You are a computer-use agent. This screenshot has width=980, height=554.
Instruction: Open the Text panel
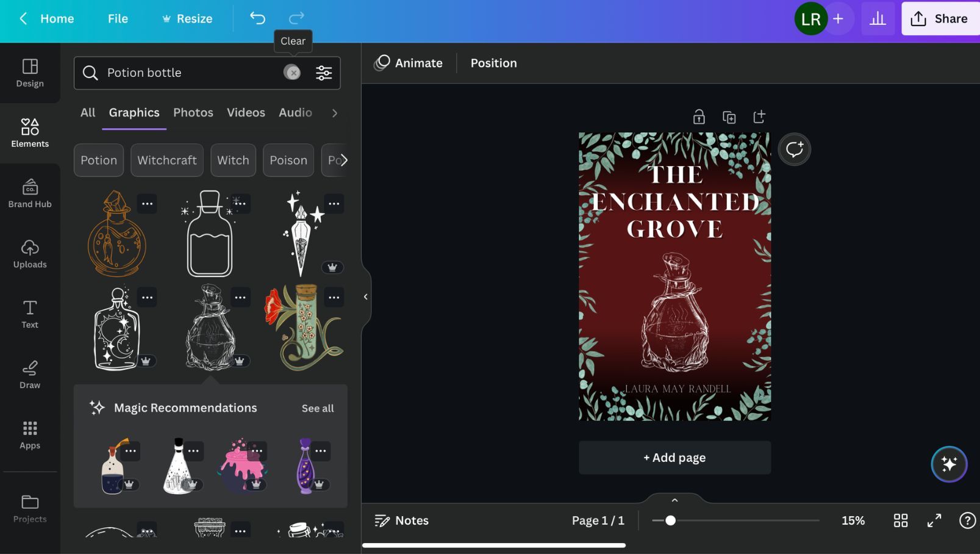click(x=30, y=314)
